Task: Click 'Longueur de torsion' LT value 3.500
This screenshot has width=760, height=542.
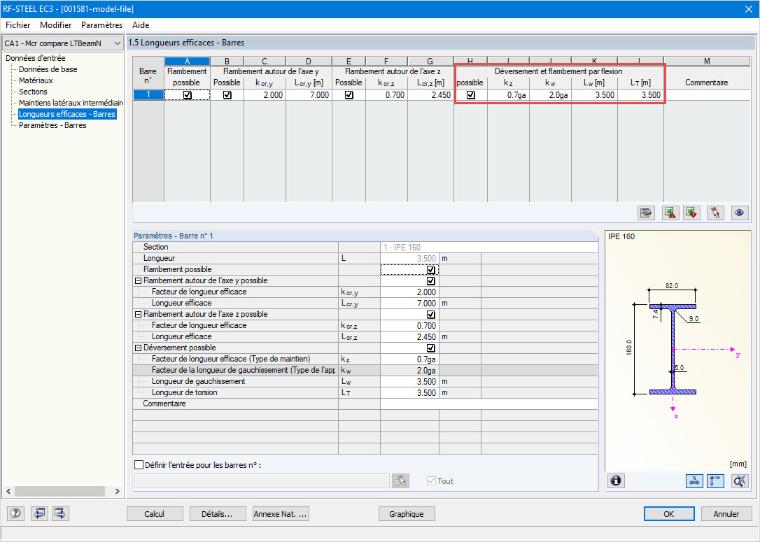Action: [410, 393]
